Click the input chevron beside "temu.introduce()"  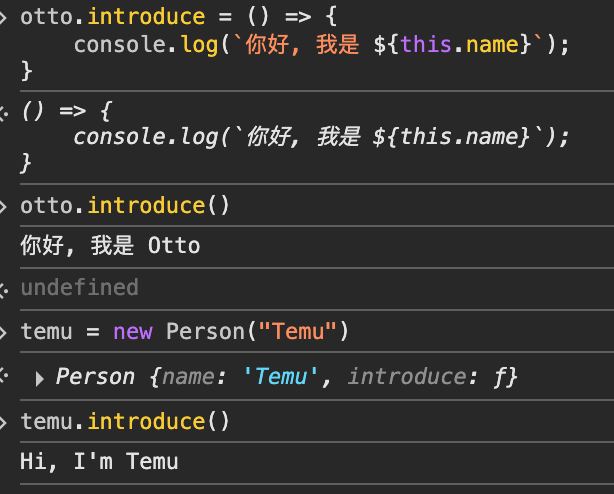tap(6, 422)
